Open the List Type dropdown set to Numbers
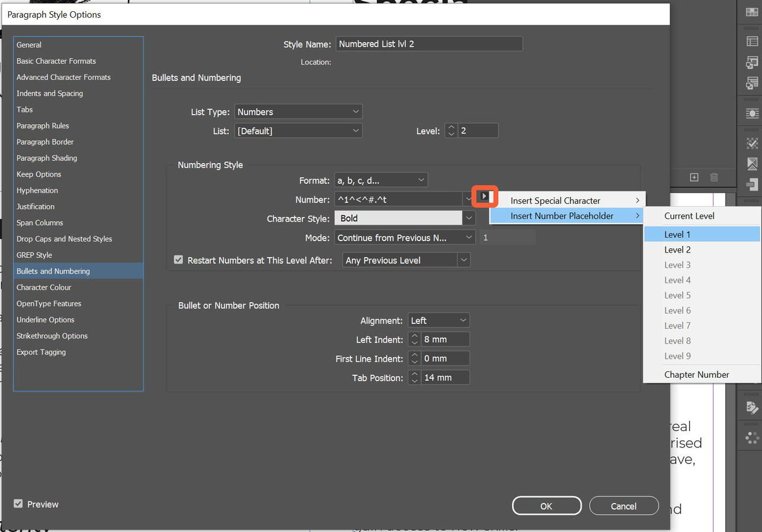The image size is (762, 532). [x=298, y=111]
